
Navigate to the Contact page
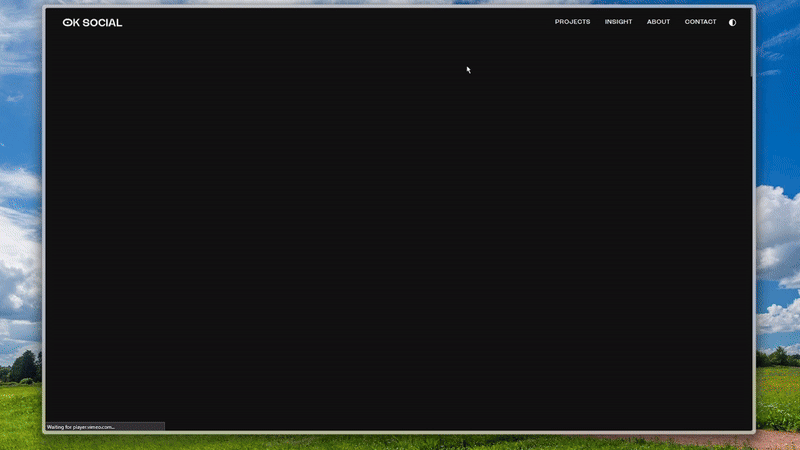pos(700,22)
